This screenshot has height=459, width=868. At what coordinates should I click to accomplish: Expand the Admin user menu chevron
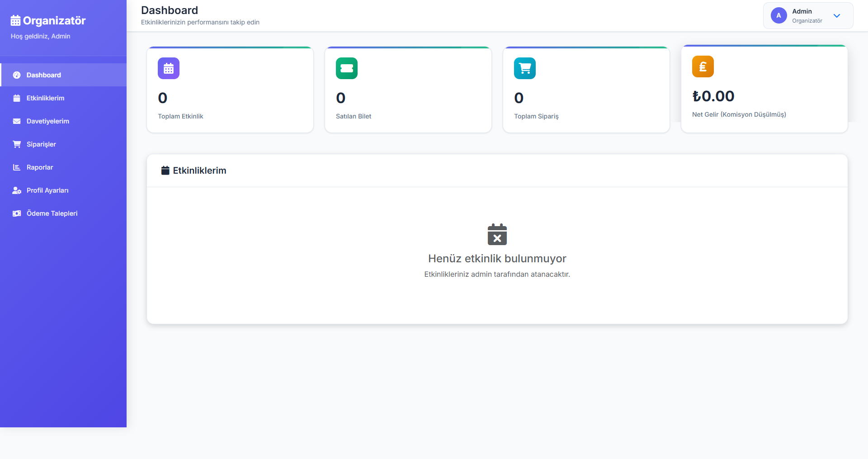pos(837,16)
